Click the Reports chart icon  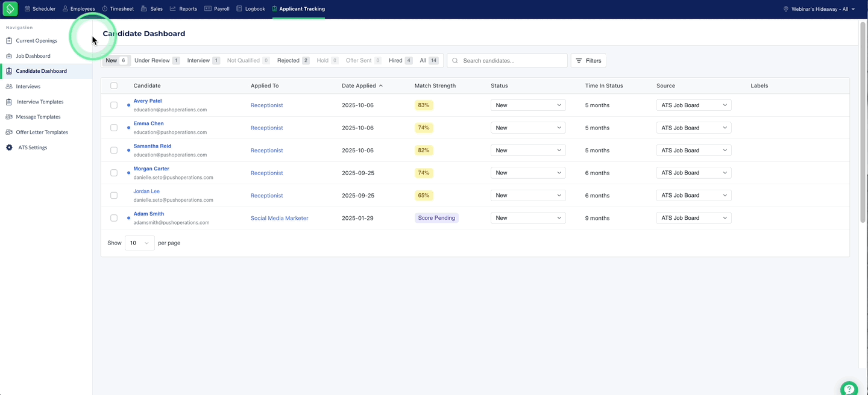pyautogui.click(x=173, y=9)
